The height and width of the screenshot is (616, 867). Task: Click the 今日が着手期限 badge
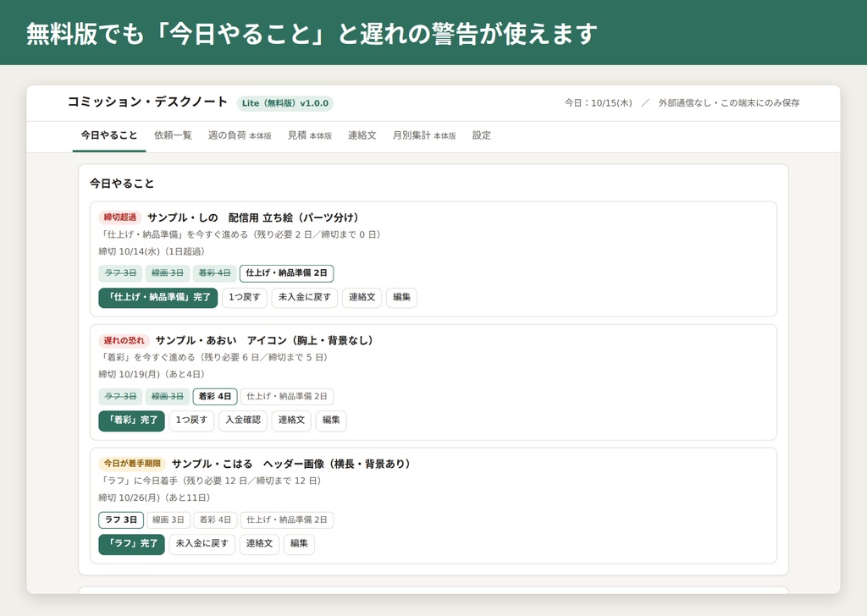pyautogui.click(x=132, y=464)
